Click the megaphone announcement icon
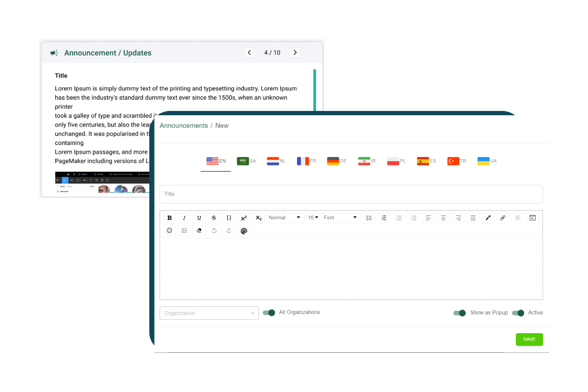This screenshot has height=392, width=588. tap(54, 53)
